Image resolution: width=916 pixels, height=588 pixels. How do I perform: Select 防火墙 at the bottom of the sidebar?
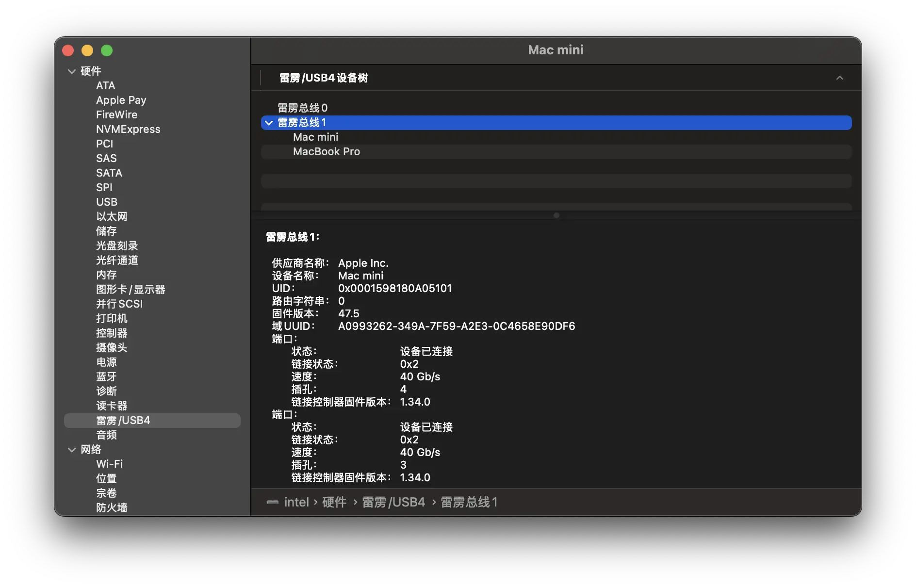click(112, 507)
